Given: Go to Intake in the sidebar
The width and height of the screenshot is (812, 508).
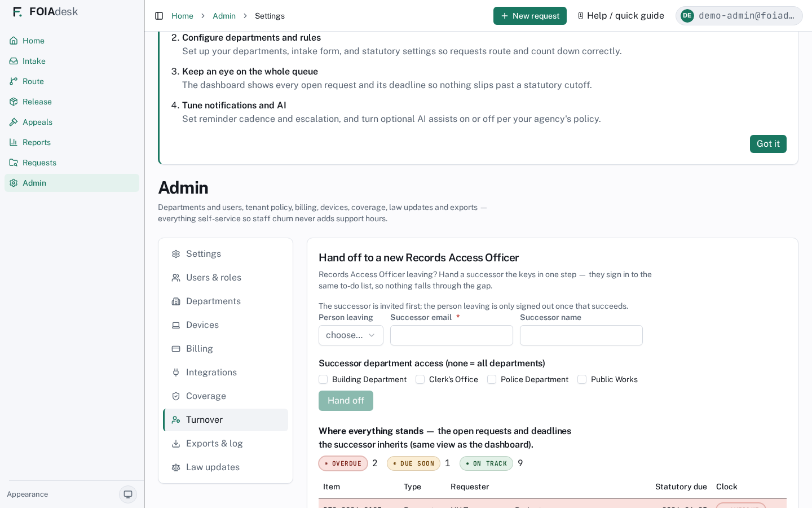Looking at the screenshot, I should click(x=72, y=61).
